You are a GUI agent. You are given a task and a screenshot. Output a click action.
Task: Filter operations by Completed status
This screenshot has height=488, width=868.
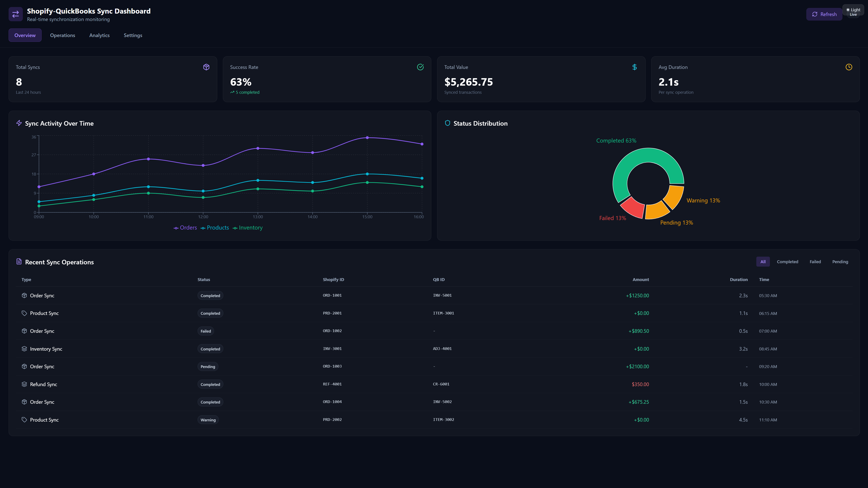(x=788, y=261)
